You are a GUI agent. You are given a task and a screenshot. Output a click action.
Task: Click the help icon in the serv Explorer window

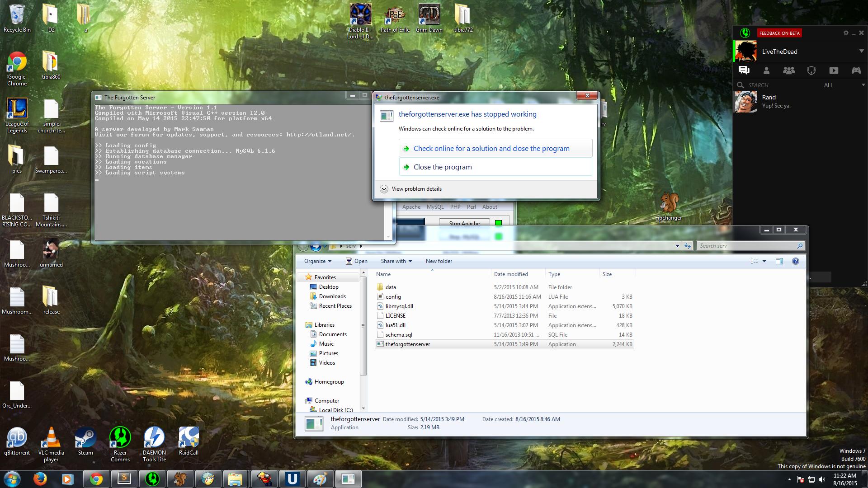point(796,261)
